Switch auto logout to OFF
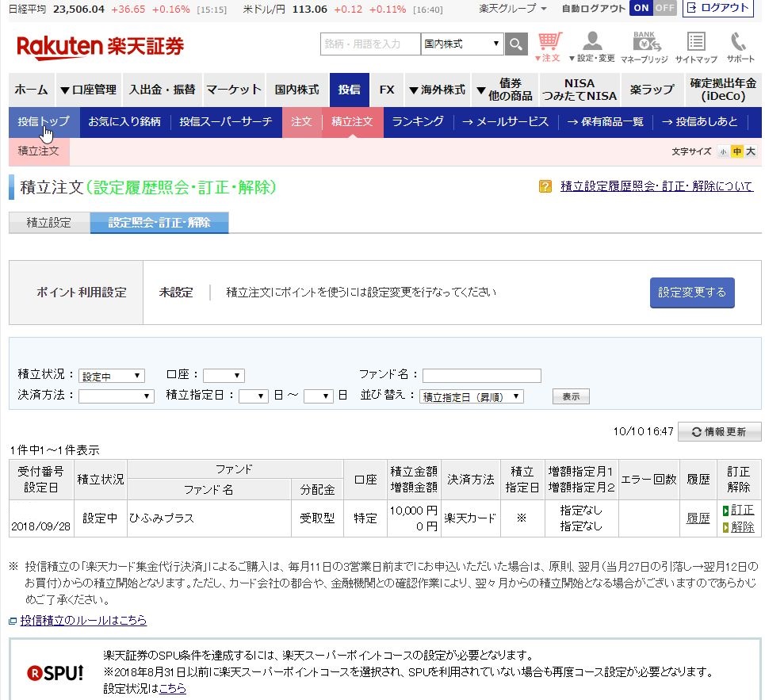This screenshot has width=765, height=700. pos(664,8)
